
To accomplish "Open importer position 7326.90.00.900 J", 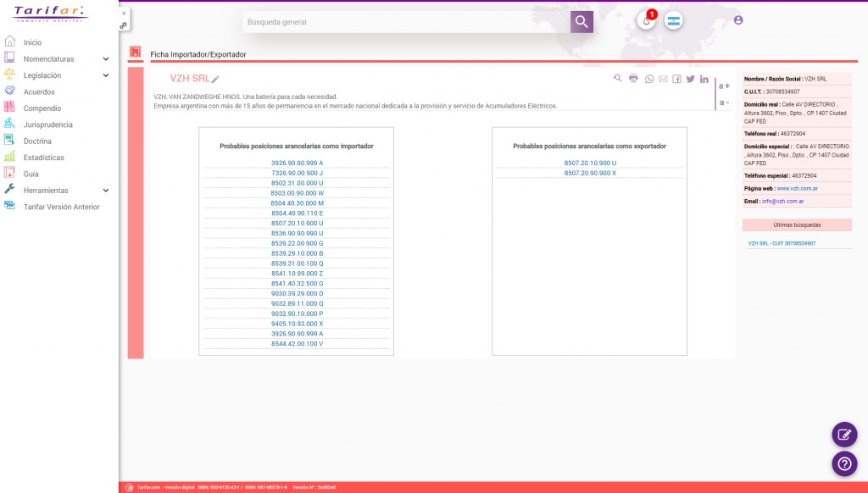I will click(298, 173).
